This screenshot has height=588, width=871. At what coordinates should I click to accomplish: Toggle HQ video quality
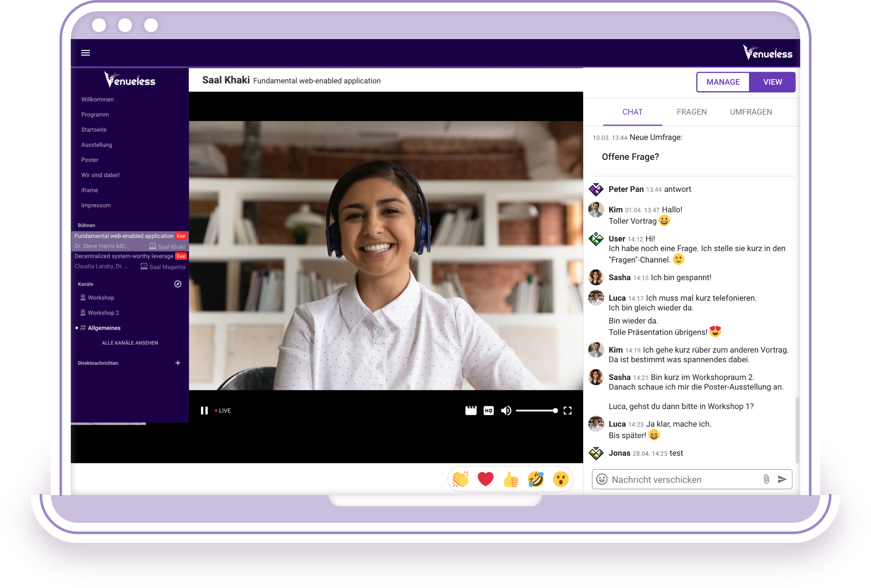coord(488,410)
